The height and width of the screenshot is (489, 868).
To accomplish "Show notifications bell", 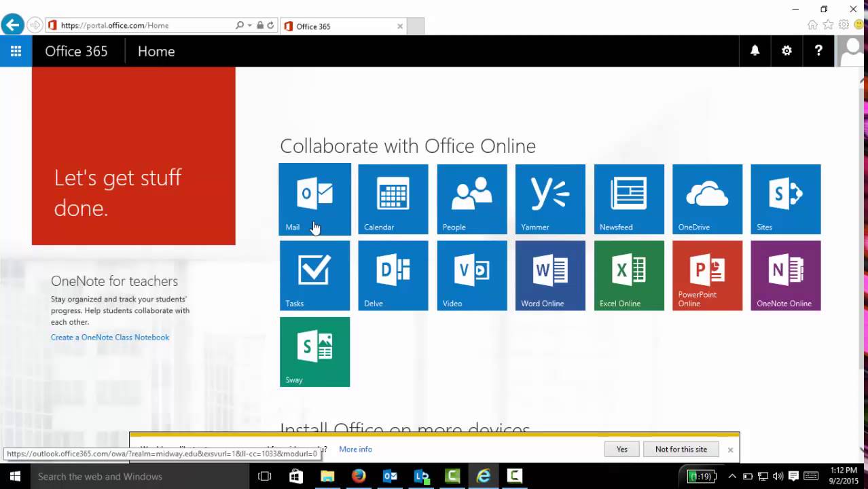I will (755, 51).
